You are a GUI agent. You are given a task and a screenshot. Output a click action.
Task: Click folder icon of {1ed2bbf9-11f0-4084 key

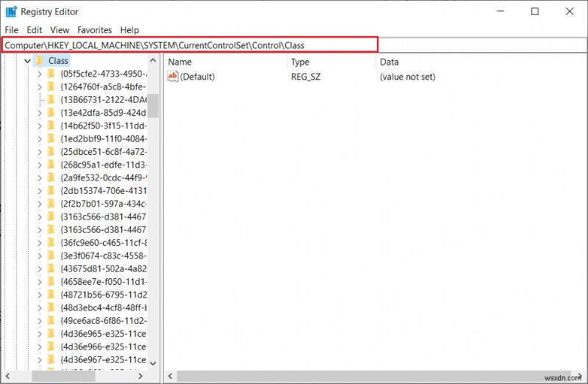click(x=51, y=139)
